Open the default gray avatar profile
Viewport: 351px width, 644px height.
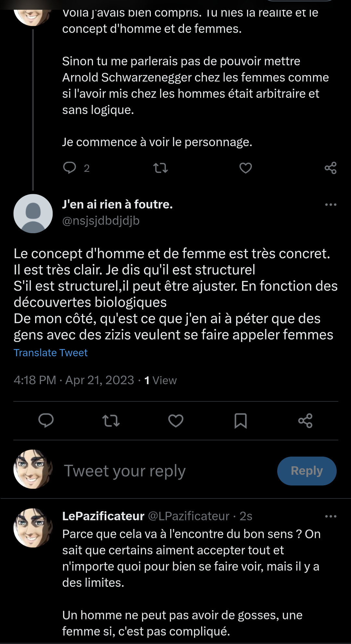[33, 214]
